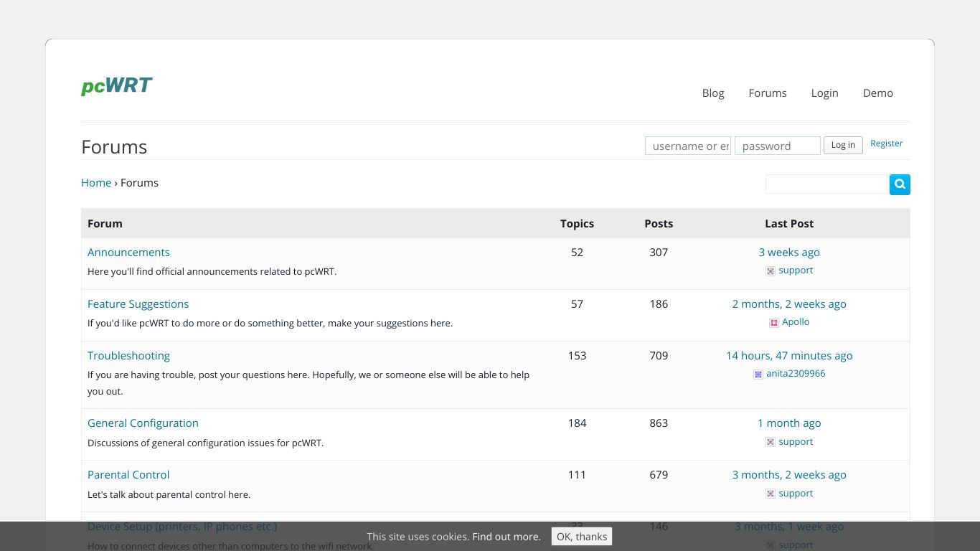980x551 pixels.
Task: Click Announcements topic count '52'
Action: click(577, 253)
